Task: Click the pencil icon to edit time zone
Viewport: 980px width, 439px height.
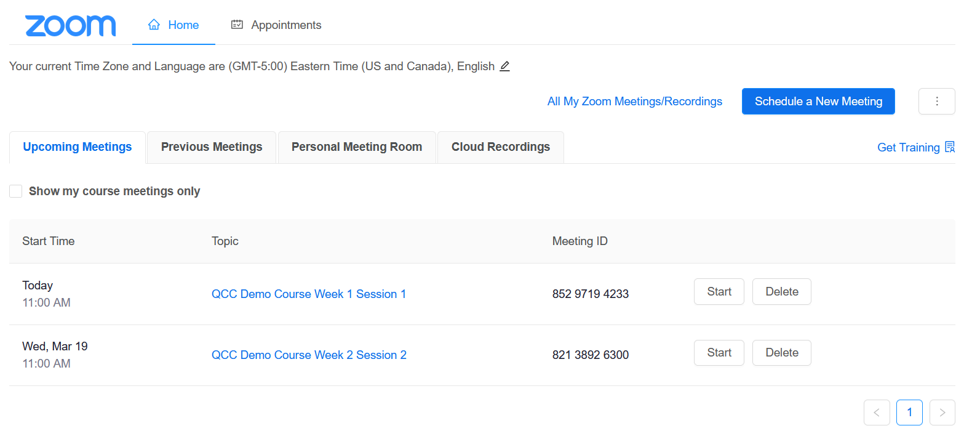Action: tap(504, 66)
